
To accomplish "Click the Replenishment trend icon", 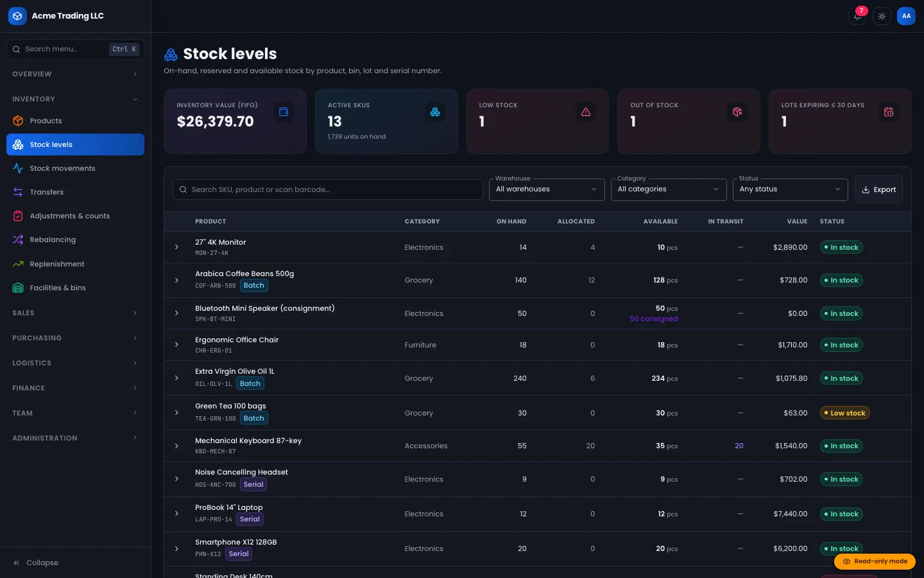I will 18,264.
